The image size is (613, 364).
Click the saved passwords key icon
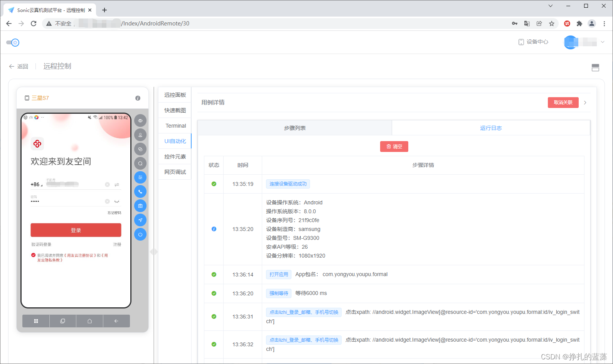coord(515,24)
